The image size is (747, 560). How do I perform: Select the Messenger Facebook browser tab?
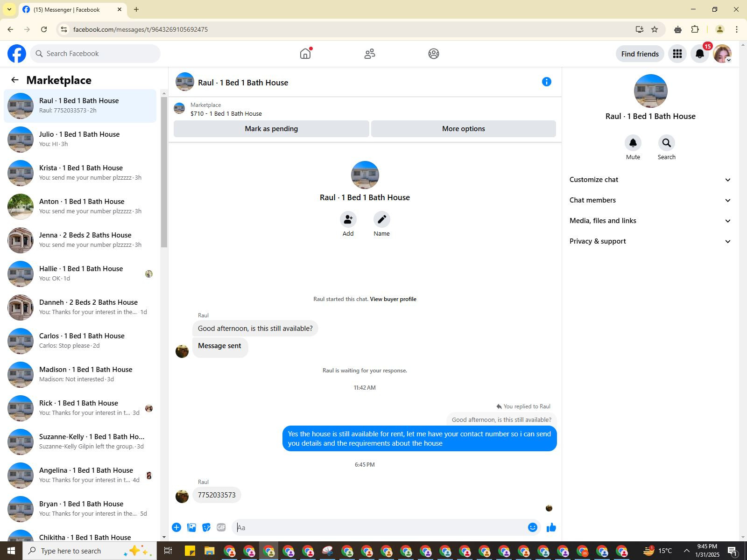72,9
